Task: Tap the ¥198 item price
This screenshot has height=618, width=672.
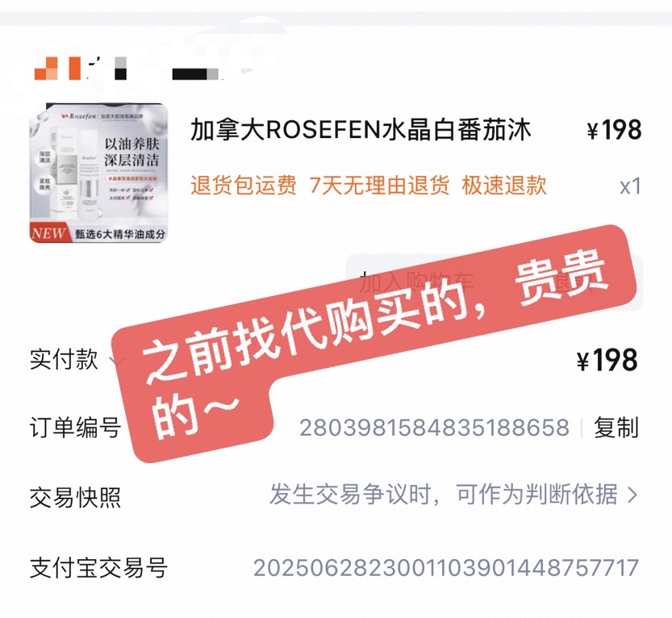Action: coord(614,130)
